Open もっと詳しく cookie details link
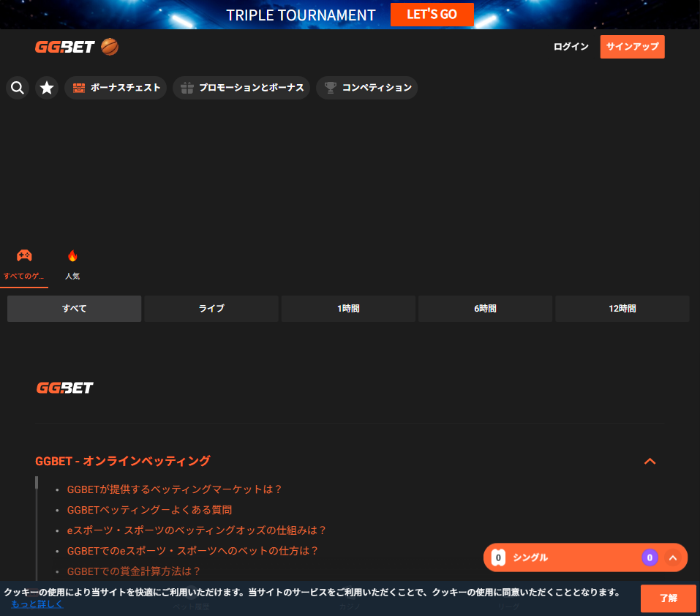 (x=37, y=604)
